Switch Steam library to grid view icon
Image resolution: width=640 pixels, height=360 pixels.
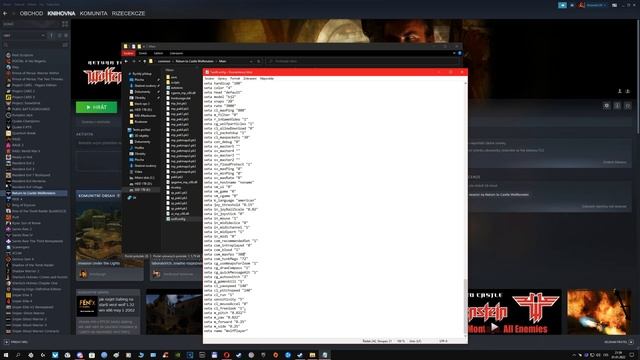(x=65, y=24)
